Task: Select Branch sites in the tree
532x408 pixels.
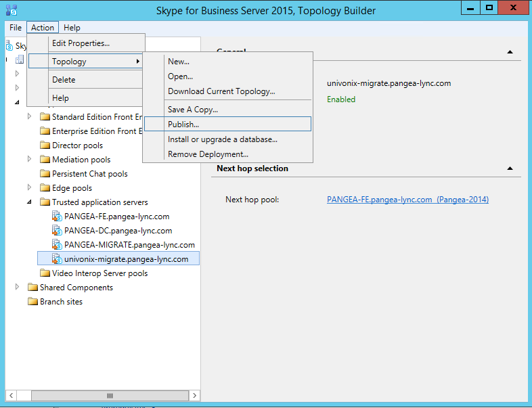Action: pyautogui.click(x=61, y=302)
